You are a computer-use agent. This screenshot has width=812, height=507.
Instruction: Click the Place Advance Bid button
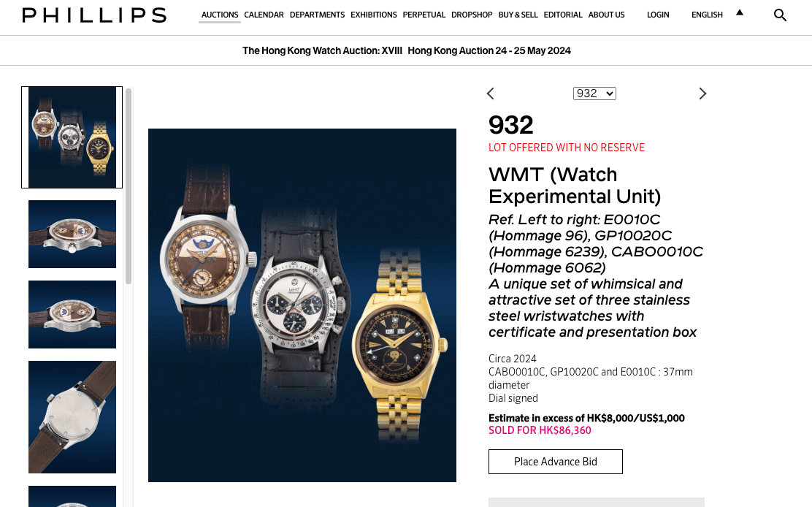coord(555,462)
